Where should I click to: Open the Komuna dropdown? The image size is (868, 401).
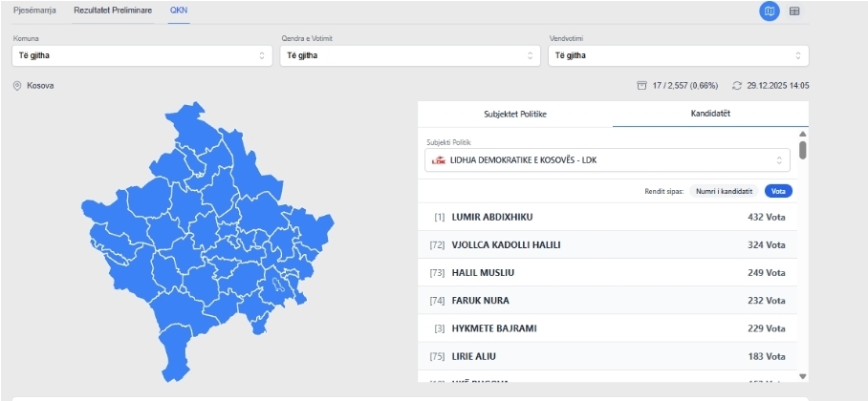pos(141,55)
